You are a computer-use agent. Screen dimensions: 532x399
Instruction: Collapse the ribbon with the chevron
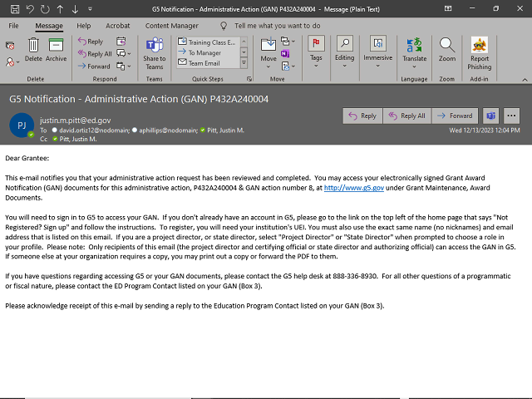coord(525,80)
